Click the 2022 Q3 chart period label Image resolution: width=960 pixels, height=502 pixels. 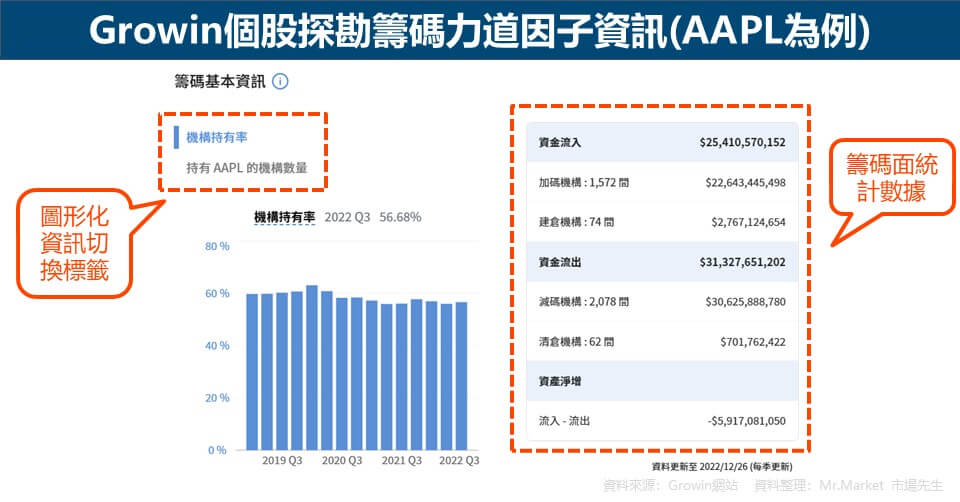pyautogui.click(x=347, y=217)
